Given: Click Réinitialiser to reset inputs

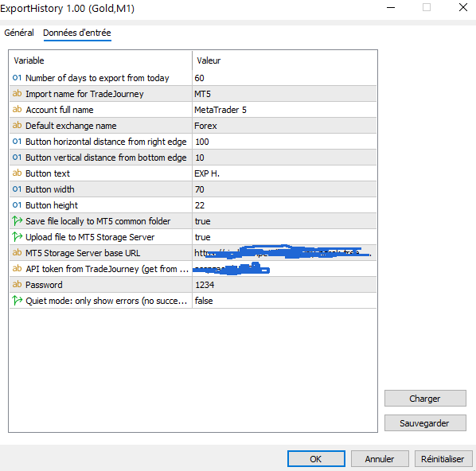Looking at the screenshot, I should click(x=443, y=458).
